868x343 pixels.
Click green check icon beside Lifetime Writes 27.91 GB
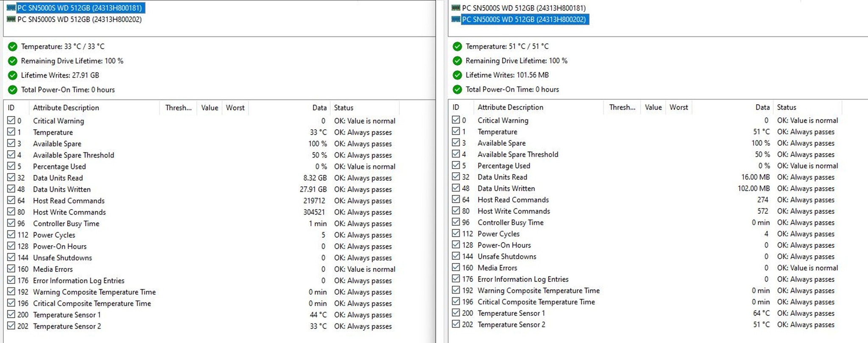[13, 75]
